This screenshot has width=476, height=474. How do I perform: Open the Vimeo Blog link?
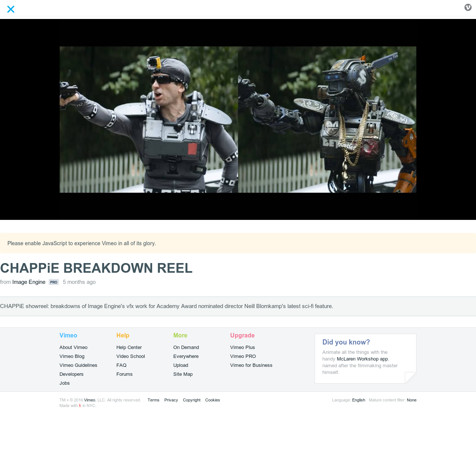72,356
